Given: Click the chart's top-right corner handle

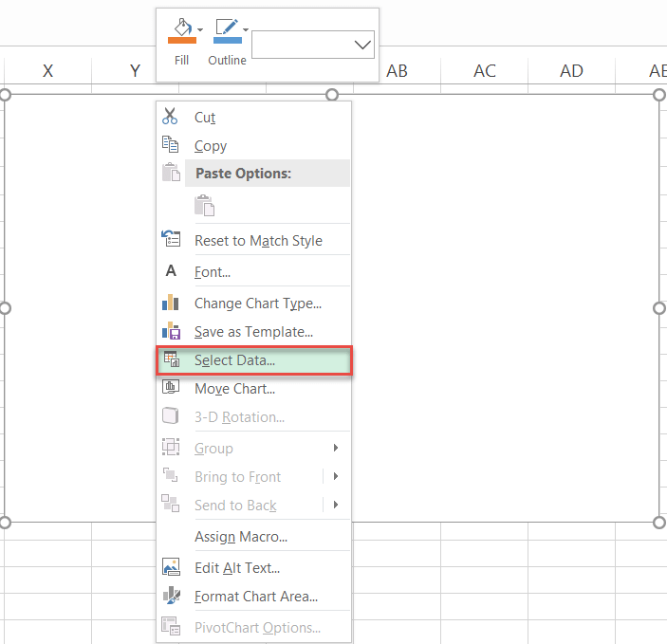Looking at the screenshot, I should [659, 95].
